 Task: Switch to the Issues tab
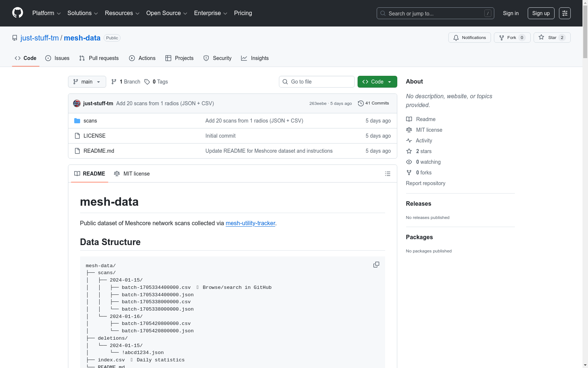(57, 58)
